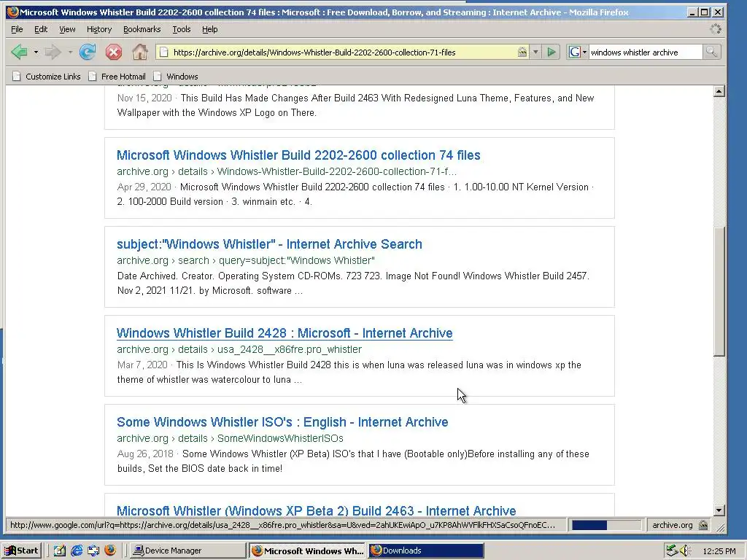Click the Firefox icon in the title bar
747x560 pixels.
click(x=13, y=12)
